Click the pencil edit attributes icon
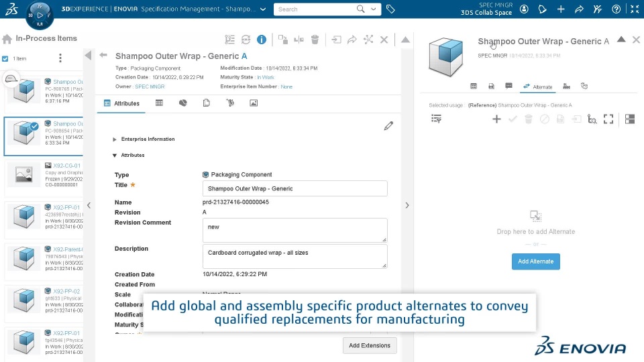The image size is (644, 362). pyautogui.click(x=388, y=126)
